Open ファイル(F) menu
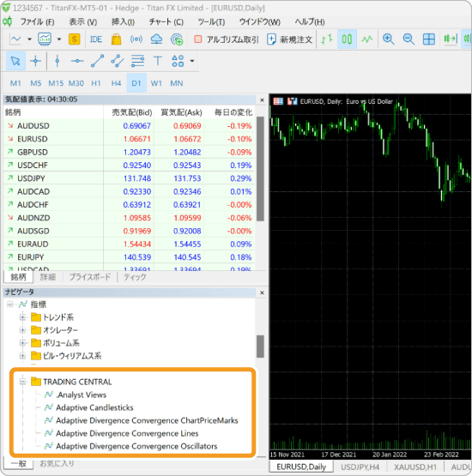 click(x=37, y=21)
